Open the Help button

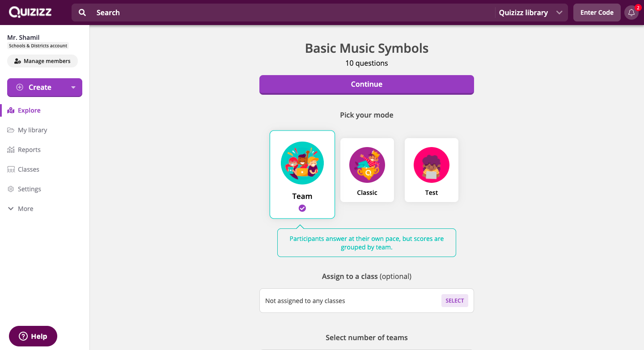(x=33, y=336)
